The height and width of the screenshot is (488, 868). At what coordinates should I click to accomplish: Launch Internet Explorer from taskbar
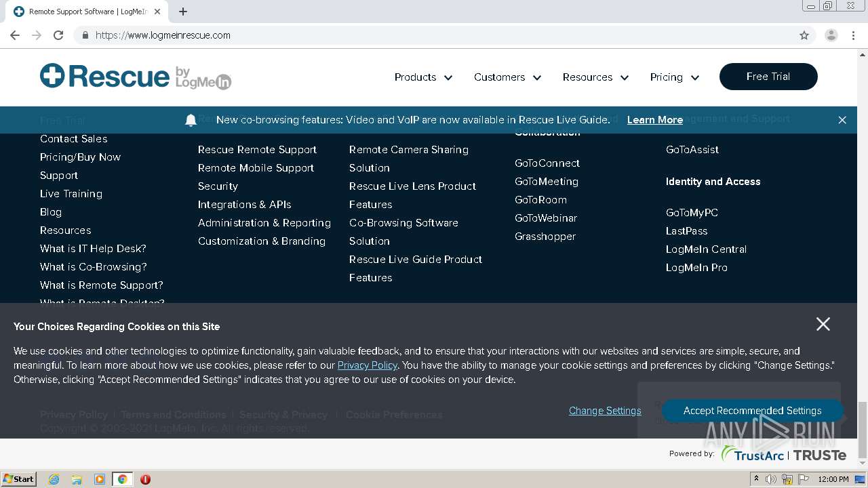coord(54,479)
